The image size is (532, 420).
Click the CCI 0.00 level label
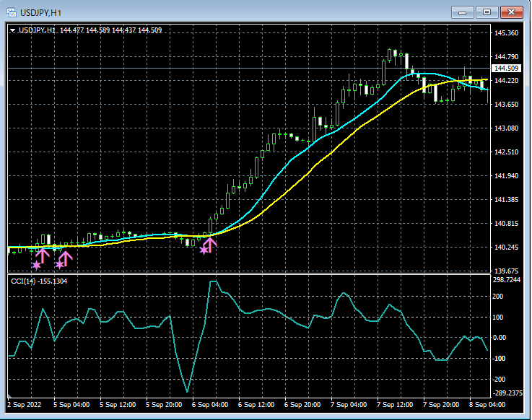point(499,338)
